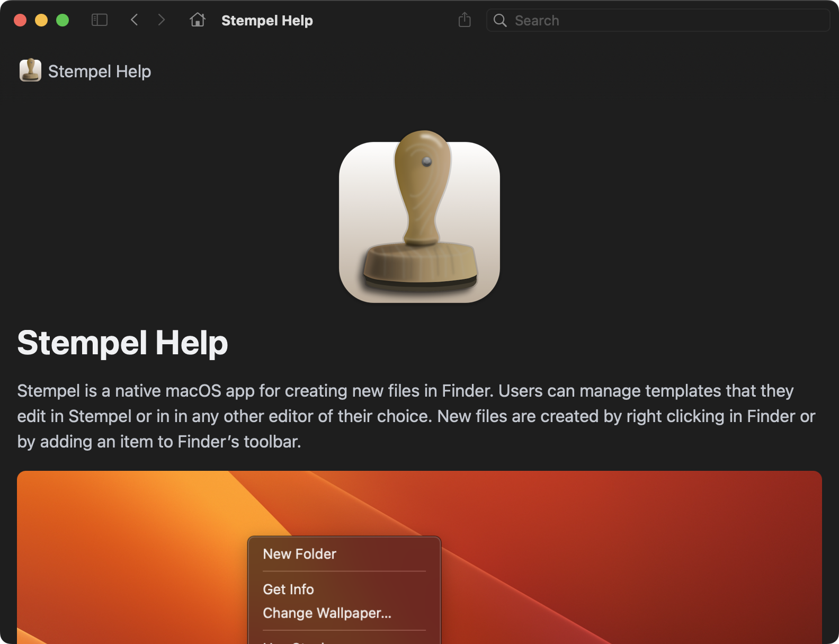839x644 pixels.
Task: Click small Stempel stamp icon in header
Action: (x=30, y=70)
